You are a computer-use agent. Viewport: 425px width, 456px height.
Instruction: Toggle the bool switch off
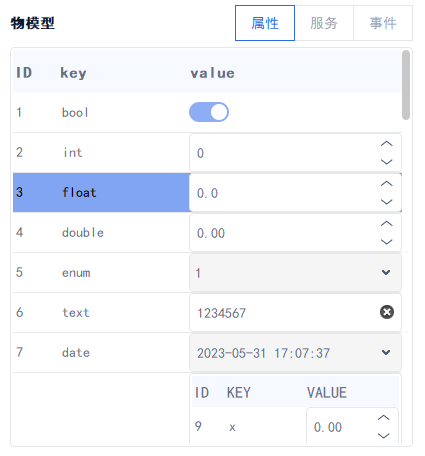(x=209, y=112)
